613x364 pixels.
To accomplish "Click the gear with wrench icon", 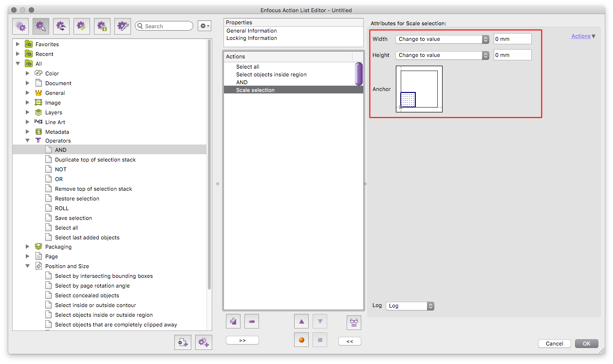I will [123, 26].
